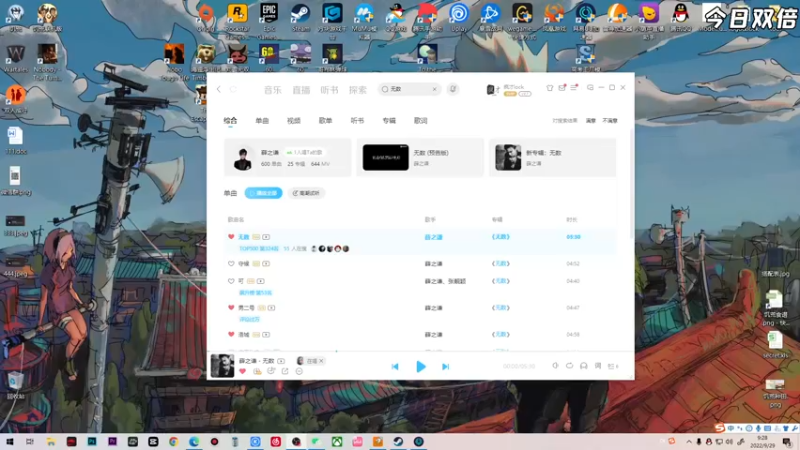Screen dimensions: 800x450
Task: Open the MV icon next to song 男二号
Action: 271,308
